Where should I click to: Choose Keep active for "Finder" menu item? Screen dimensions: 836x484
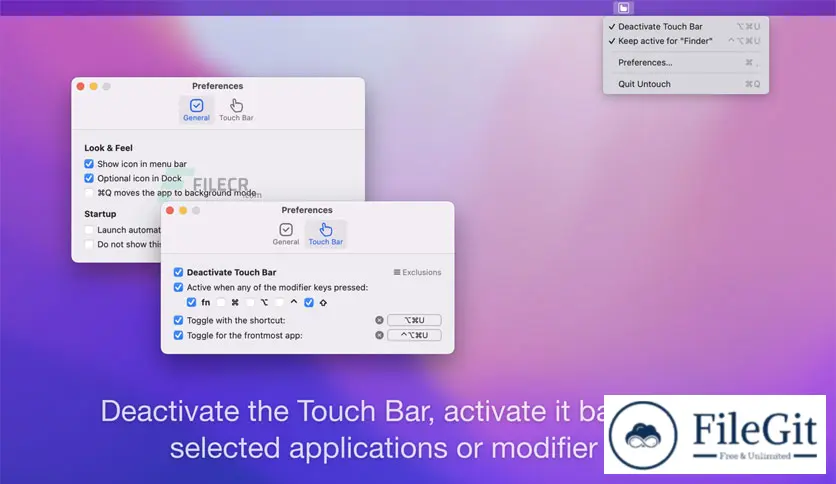point(686,41)
